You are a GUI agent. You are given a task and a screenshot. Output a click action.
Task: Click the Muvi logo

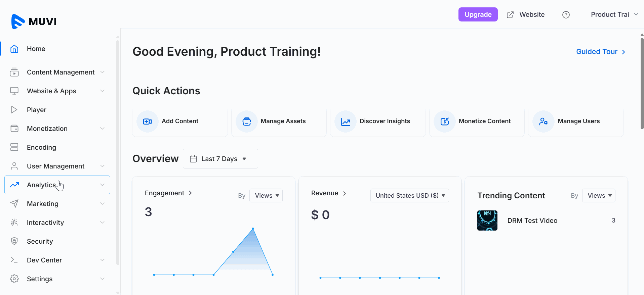(34, 21)
